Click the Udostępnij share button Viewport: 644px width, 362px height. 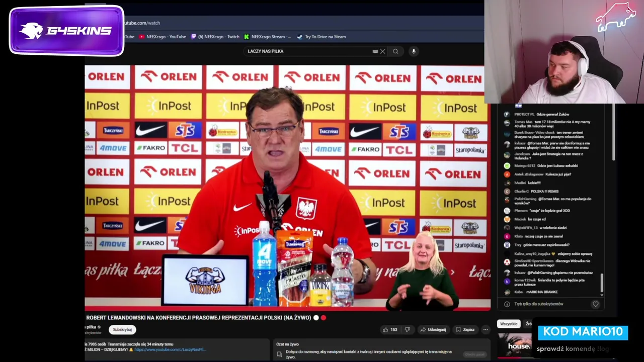(433, 330)
